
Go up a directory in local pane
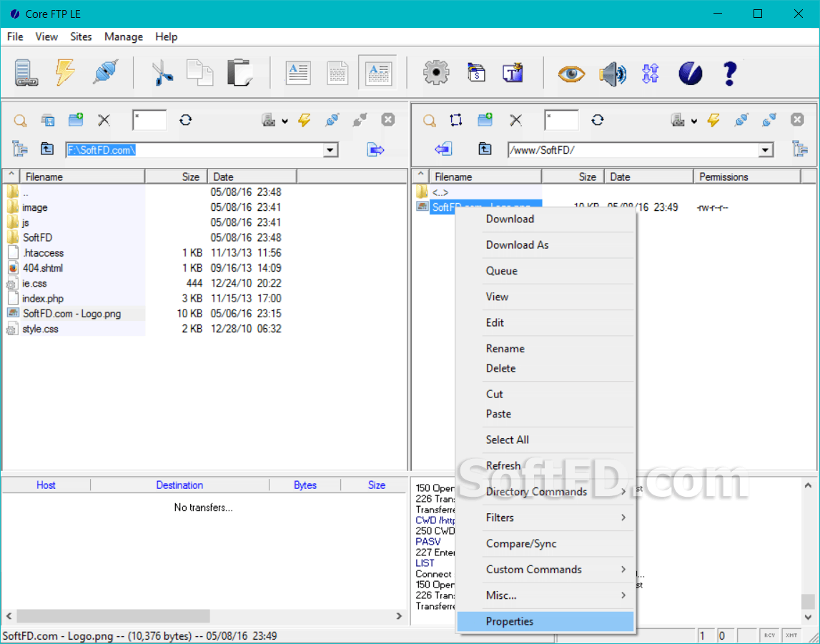pos(47,149)
